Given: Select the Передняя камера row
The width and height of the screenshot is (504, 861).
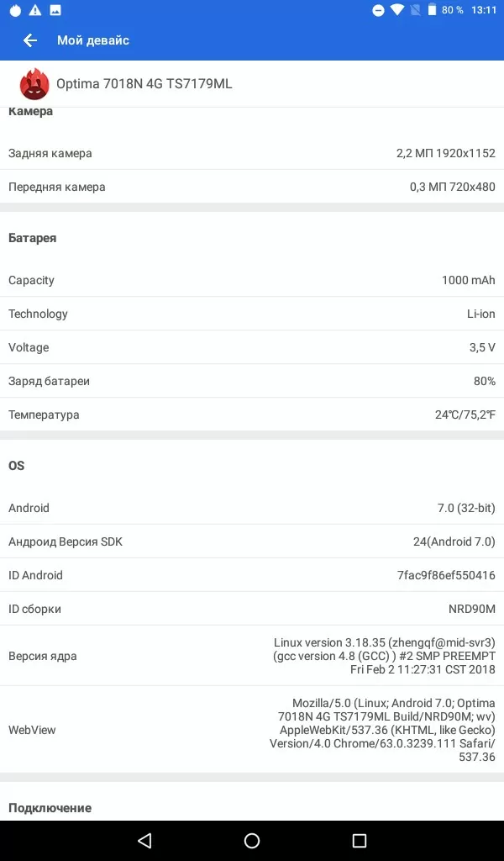Looking at the screenshot, I should point(252,187).
